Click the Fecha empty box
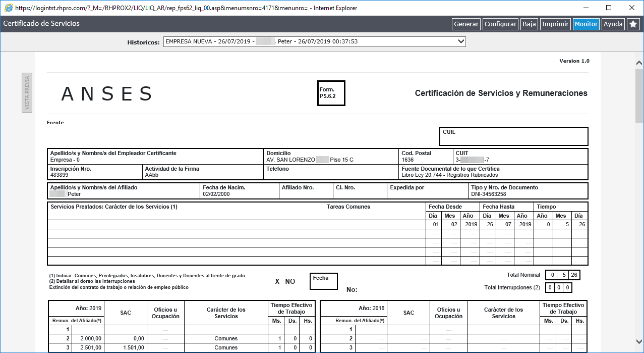This screenshot has width=644, height=353. click(x=324, y=281)
